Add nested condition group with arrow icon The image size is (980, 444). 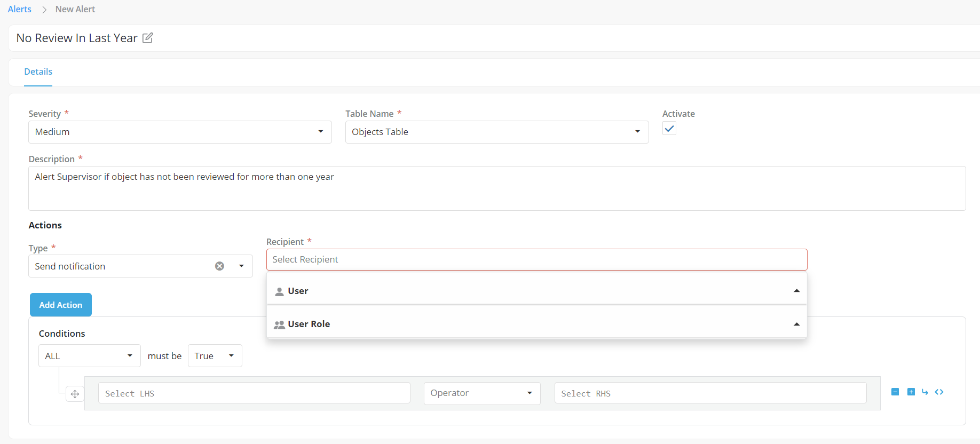click(x=924, y=392)
